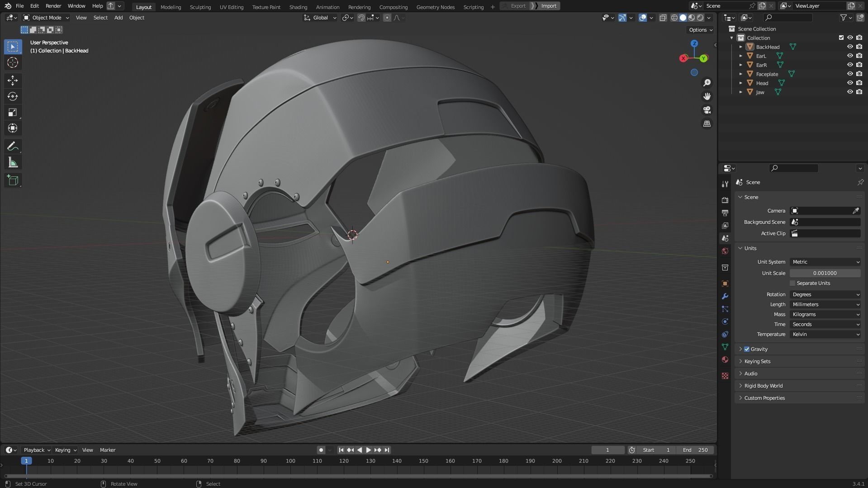Switch to the Modeling workspace tab
The image size is (868, 488).
[x=171, y=7]
